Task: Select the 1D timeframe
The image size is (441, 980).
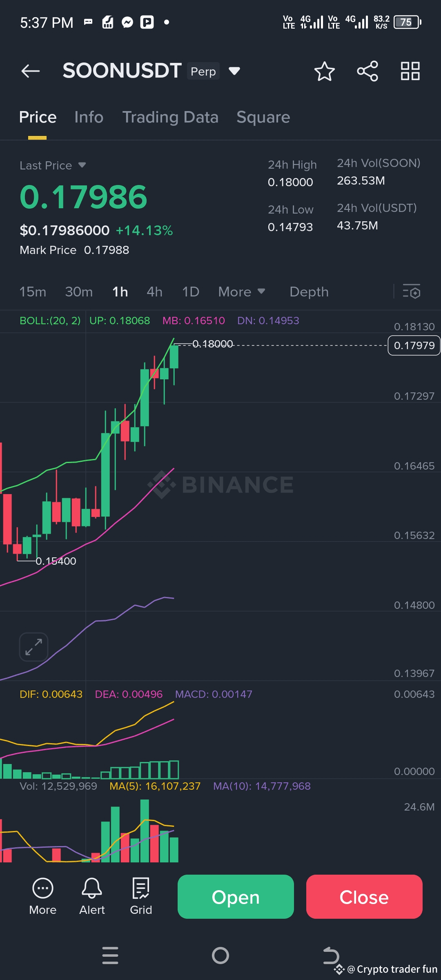Action: point(191,292)
